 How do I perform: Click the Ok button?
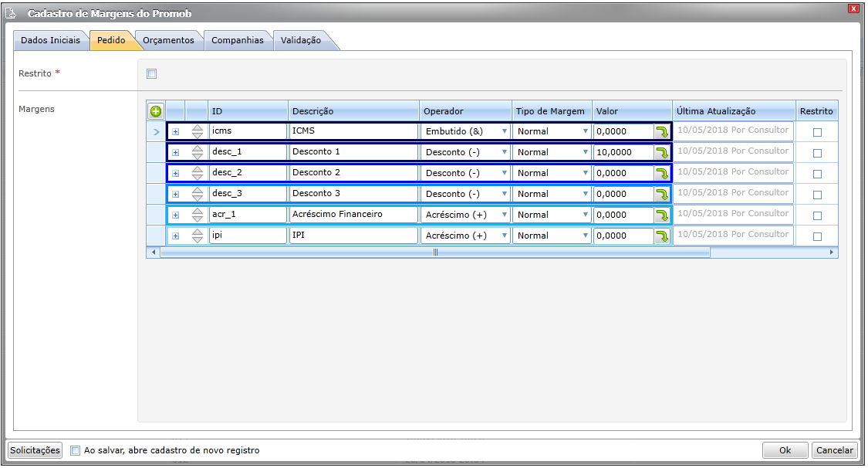point(785,450)
